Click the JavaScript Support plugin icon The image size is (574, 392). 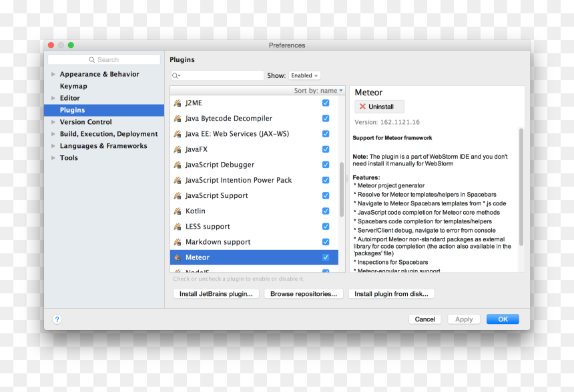(178, 195)
